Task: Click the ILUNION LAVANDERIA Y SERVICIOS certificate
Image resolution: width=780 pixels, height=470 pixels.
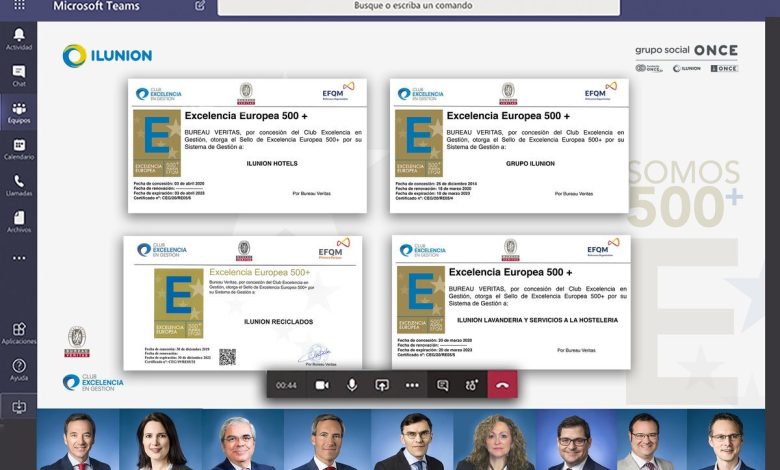Action: (511, 302)
